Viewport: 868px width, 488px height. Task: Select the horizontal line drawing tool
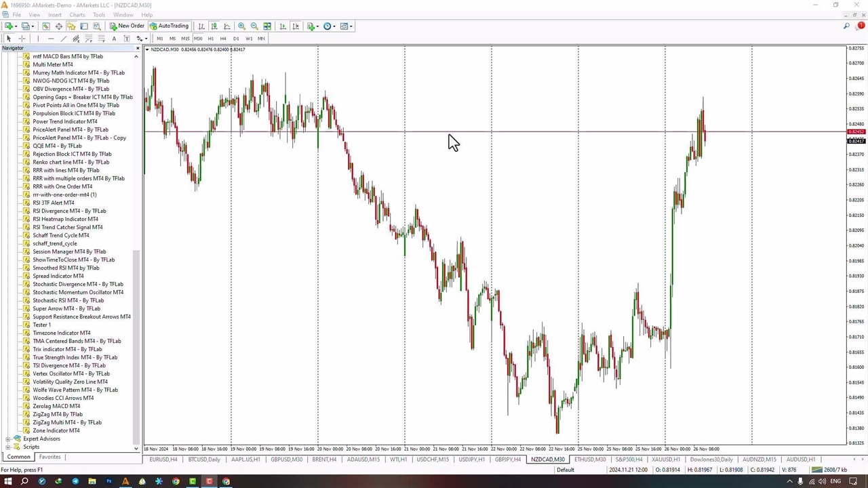50,39
